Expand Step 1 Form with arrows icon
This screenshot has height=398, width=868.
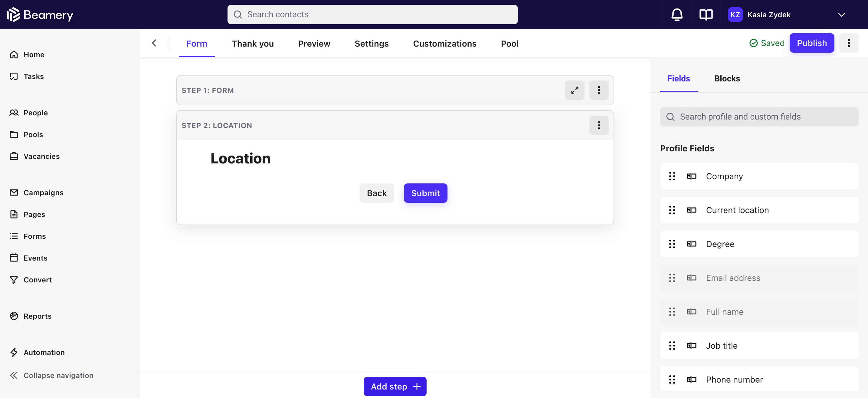[x=575, y=90]
